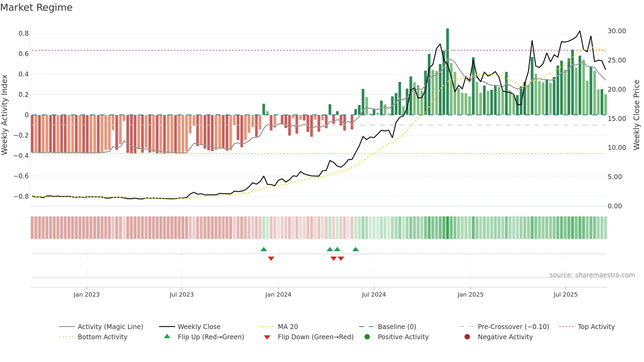644x362 pixels.
Task: Click the 0.6 activity axis tick
Action: (24, 54)
